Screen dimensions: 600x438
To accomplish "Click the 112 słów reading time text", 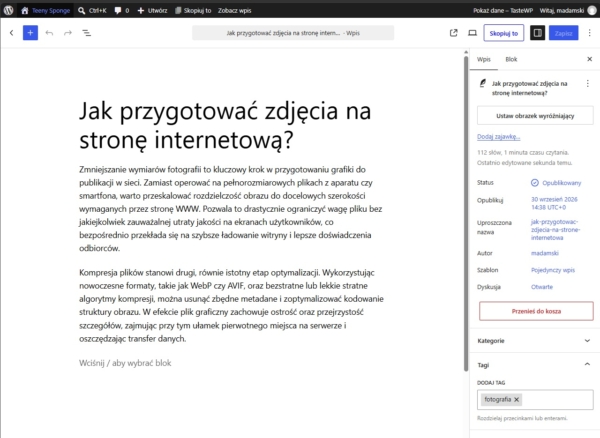I will coord(523,153).
